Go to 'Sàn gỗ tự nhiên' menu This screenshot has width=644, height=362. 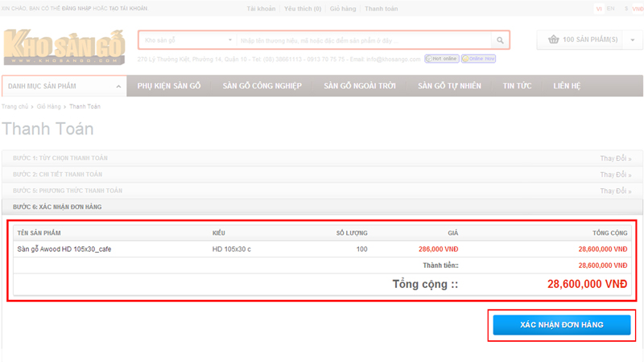(x=451, y=86)
